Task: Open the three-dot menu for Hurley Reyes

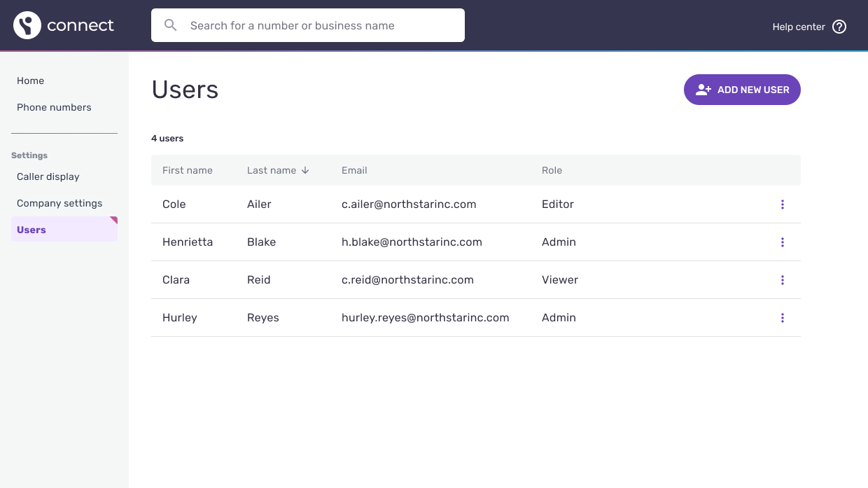Action: pos(782,318)
